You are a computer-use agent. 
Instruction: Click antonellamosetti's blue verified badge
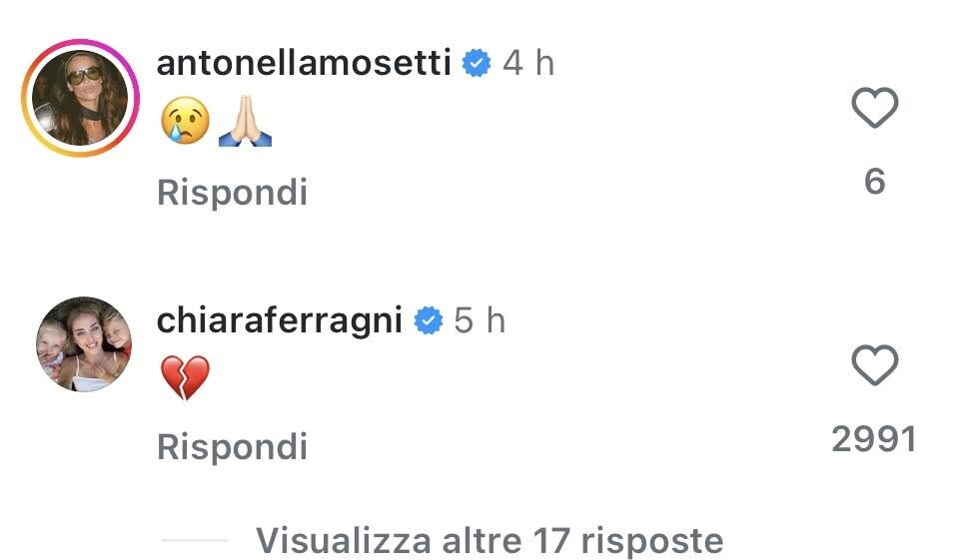(479, 65)
